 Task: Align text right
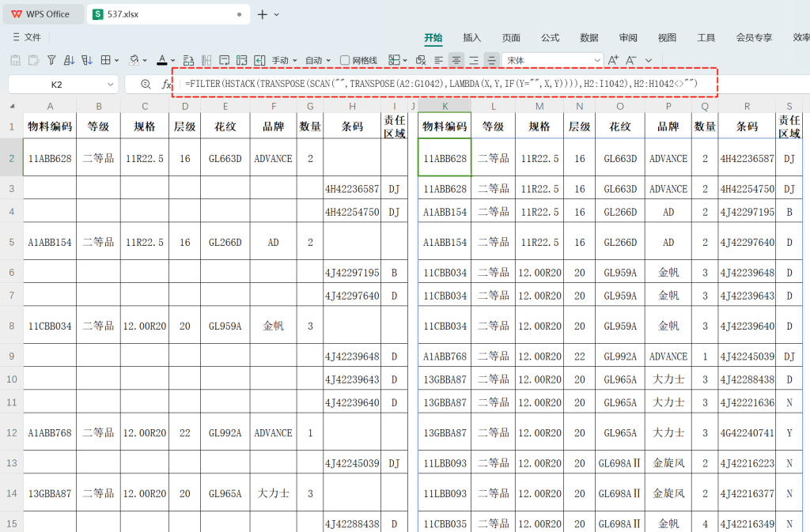[474, 60]
